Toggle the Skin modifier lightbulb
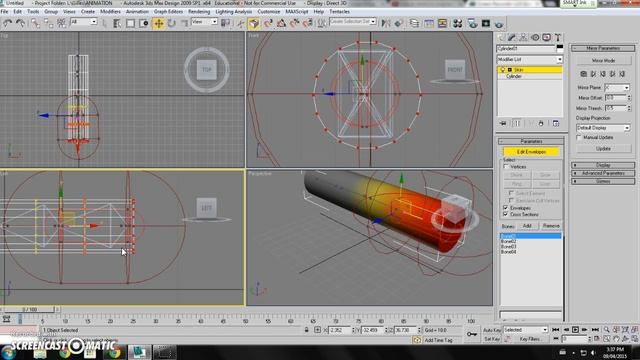Viewport: 640px width, 360px height. point(502,70)
